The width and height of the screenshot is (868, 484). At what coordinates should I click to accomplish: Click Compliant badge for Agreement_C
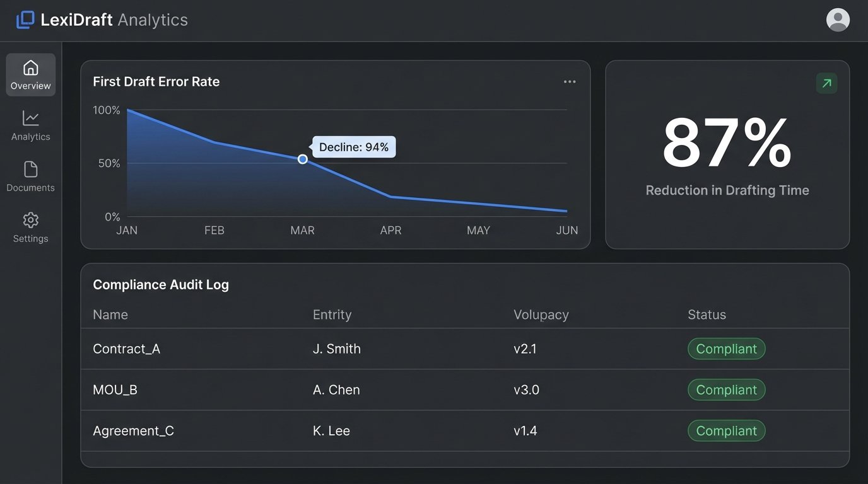pyautogui.click(x=726, y=430)
